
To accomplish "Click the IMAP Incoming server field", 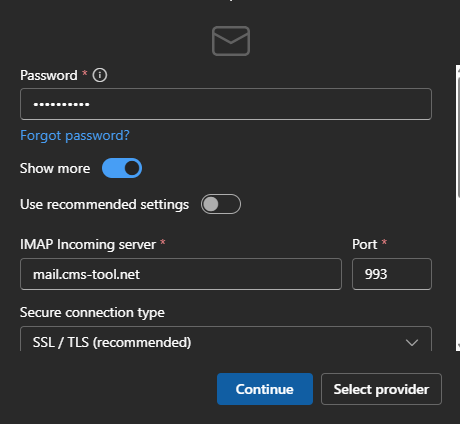I will click(181, 274).
